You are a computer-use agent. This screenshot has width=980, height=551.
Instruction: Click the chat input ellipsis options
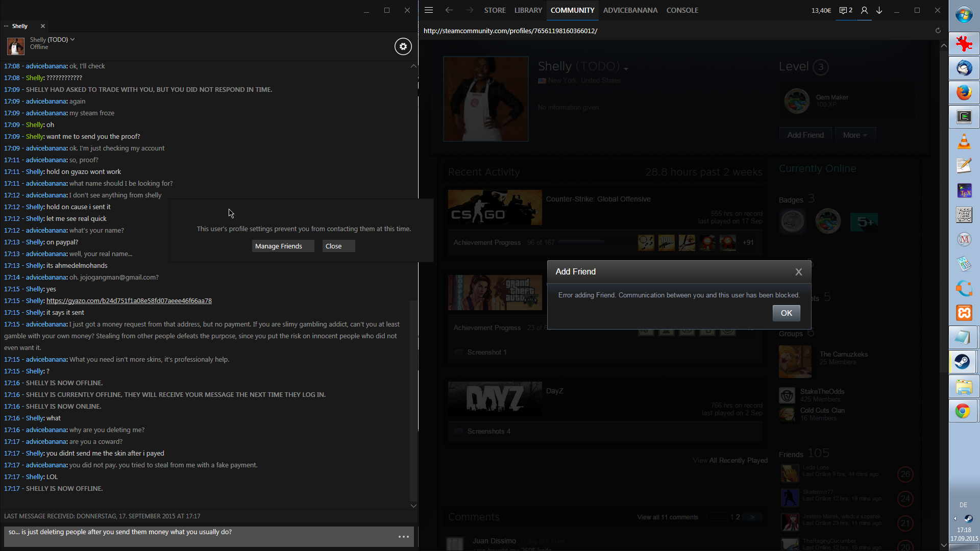coord(404,537)
